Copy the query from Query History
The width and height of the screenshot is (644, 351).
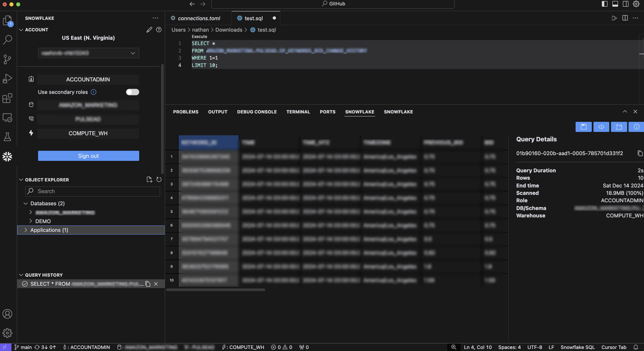tap(148, 284)
